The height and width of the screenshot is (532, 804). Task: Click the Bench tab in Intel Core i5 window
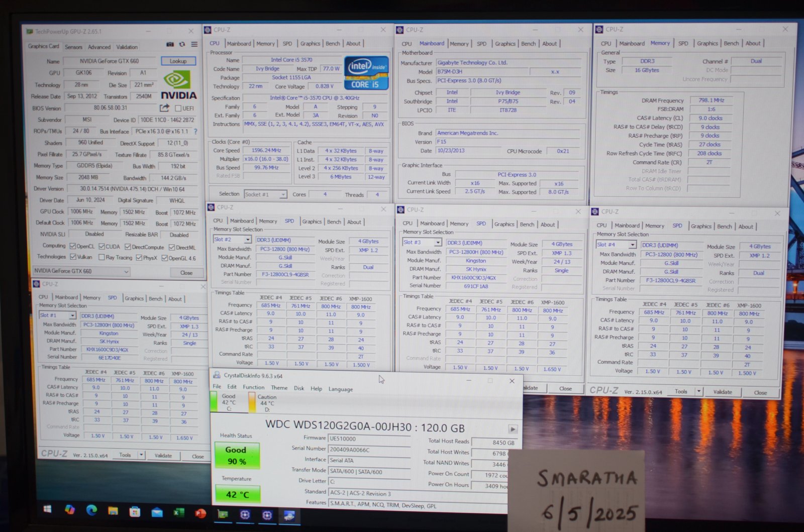333,44
